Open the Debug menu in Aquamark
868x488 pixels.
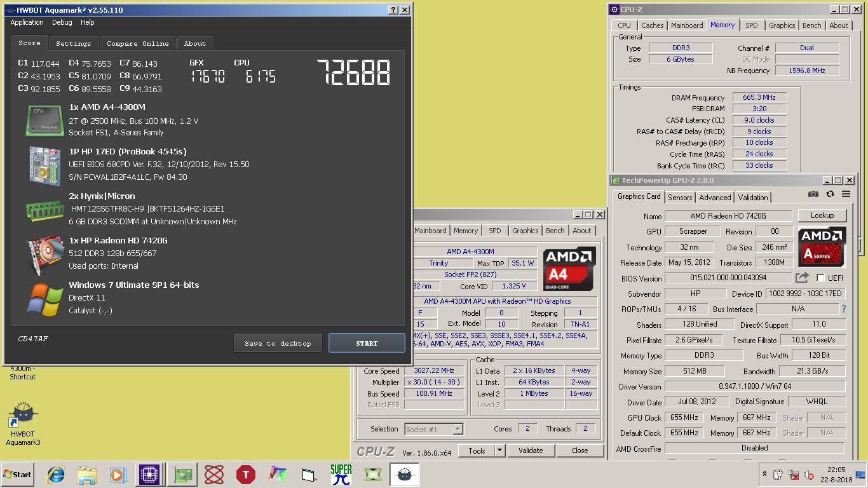click(62, 22)
